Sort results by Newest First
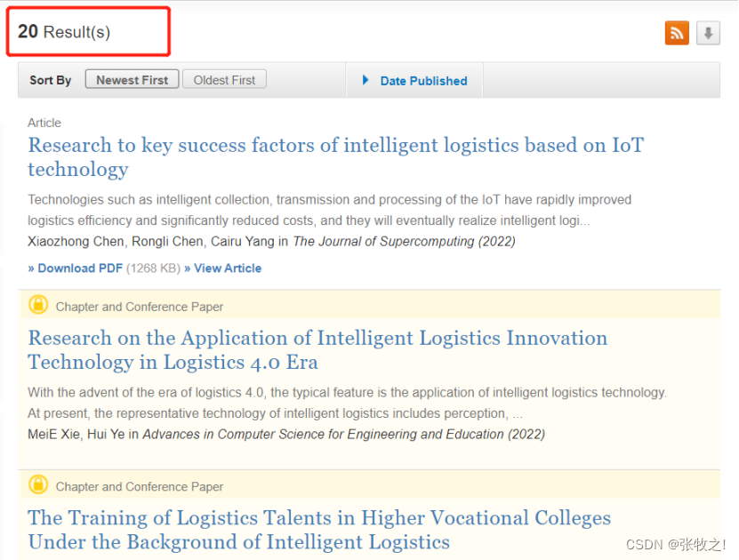This screenshot has width=739, height=560. coord(132,80)
